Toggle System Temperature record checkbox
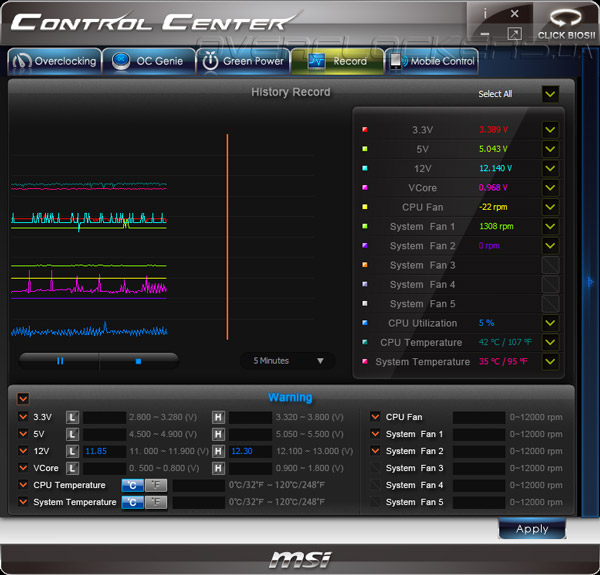600x575 pixels. pyautogui.click(x=550, y=362)
